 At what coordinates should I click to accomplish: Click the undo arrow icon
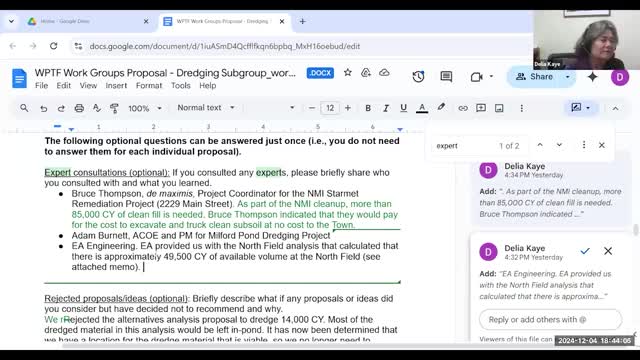point(43,108)
